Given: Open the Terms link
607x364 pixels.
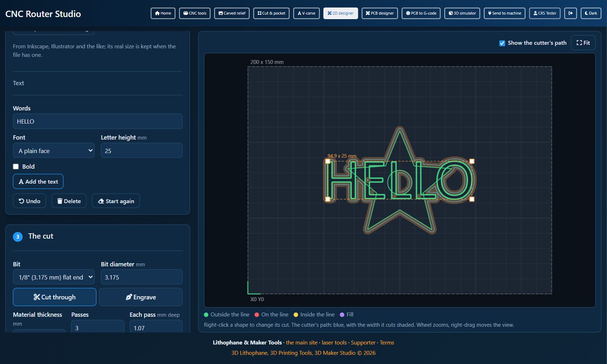Looking at the screenshot, I should tap(387, 342).
